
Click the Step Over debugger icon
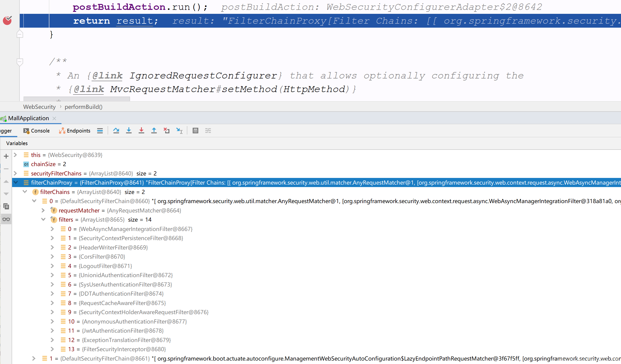pos(116,131)
